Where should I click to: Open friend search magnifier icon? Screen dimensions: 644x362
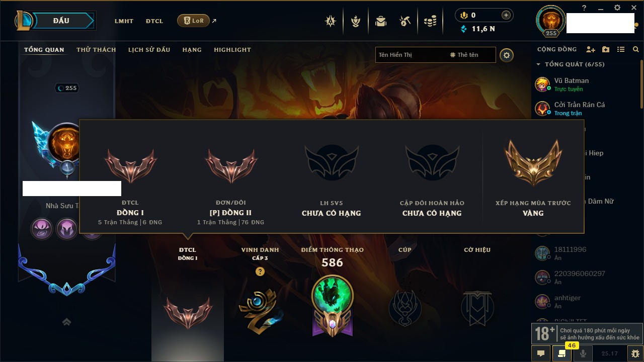pyautogui.click(x=636, y=49)
